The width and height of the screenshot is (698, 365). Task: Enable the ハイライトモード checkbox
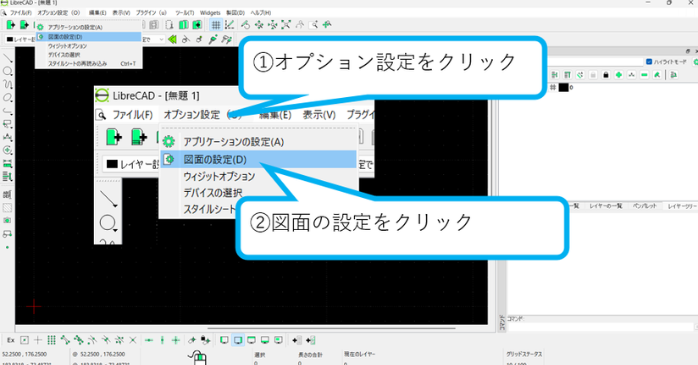point(649,61)
